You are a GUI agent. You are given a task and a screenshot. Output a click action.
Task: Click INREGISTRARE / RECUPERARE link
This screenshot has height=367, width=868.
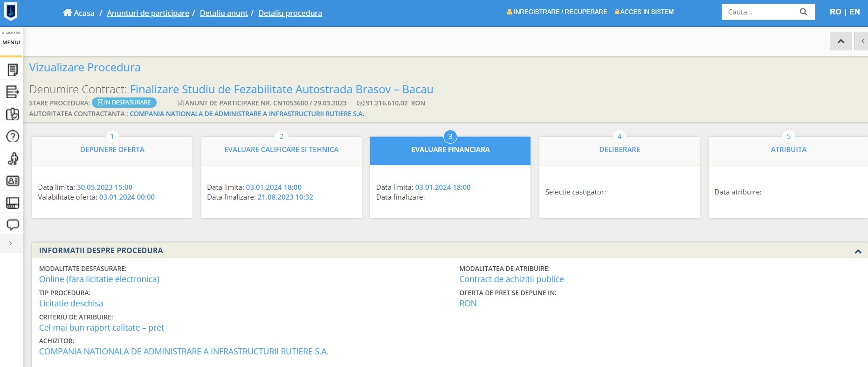560,12
